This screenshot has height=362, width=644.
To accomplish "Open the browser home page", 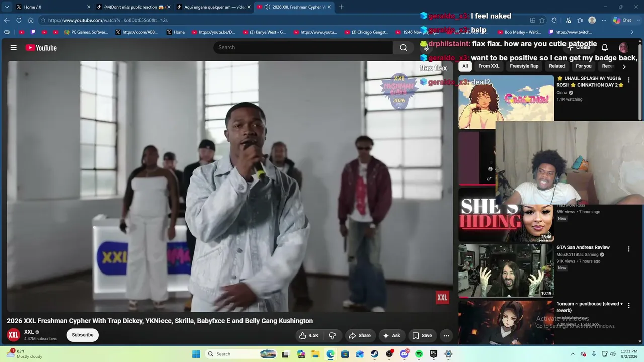I will 31,20.
